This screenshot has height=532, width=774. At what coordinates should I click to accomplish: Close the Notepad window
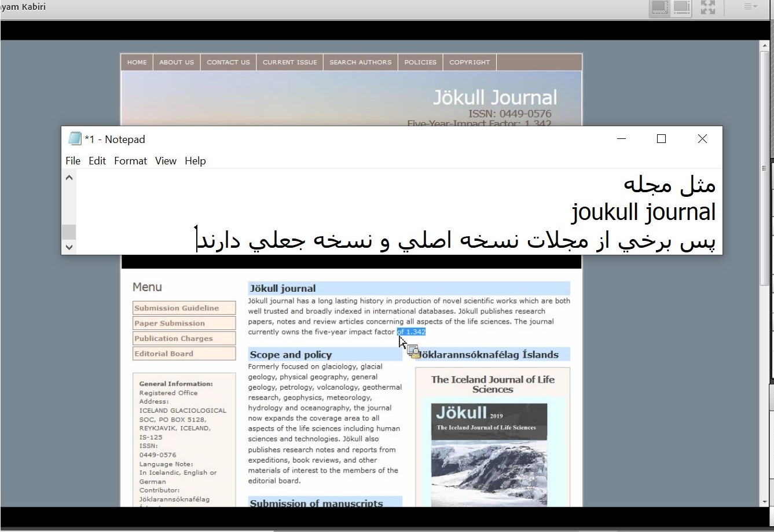click(x=702, y=139)
